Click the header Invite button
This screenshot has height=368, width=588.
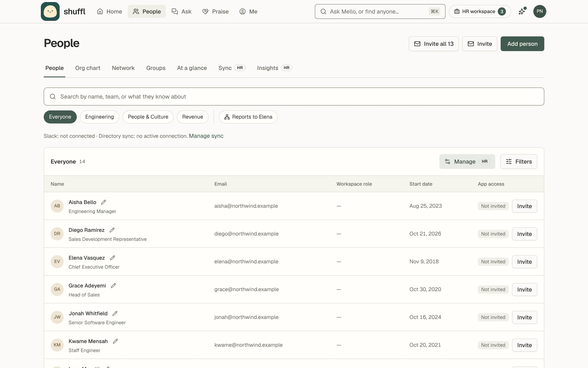480,44
